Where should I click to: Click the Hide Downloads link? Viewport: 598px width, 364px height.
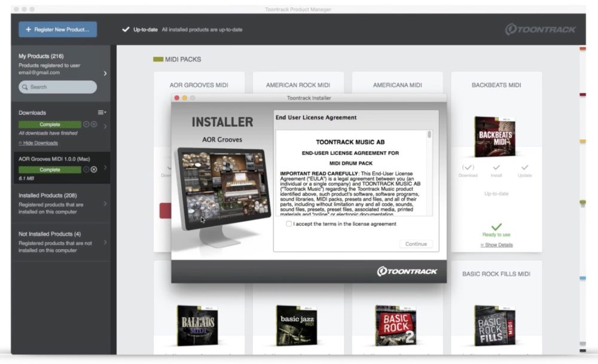coord(38,143)
